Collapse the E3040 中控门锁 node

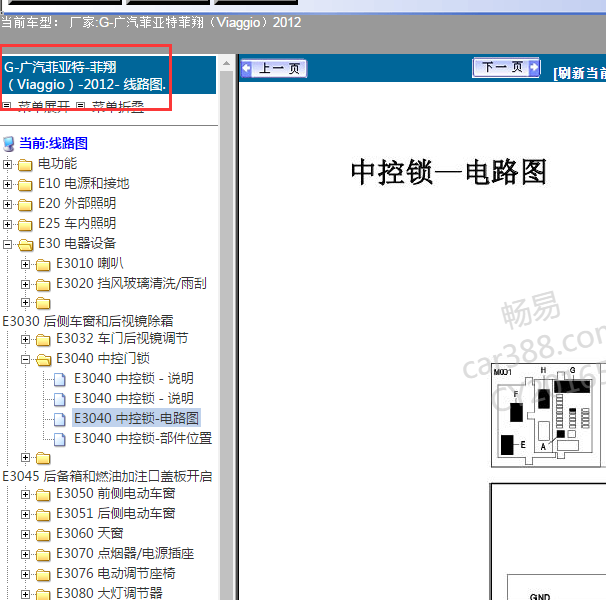coord(25,360)
